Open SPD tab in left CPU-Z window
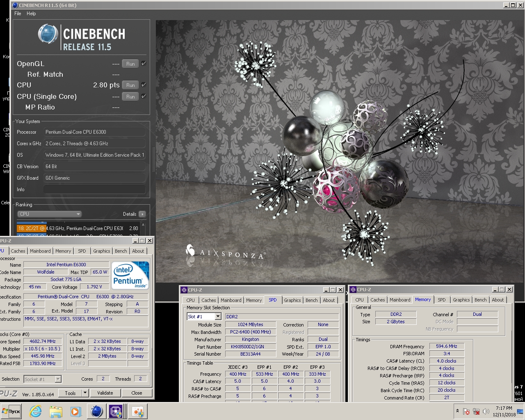Screen dimensions: 525x420 click(82, 251)
